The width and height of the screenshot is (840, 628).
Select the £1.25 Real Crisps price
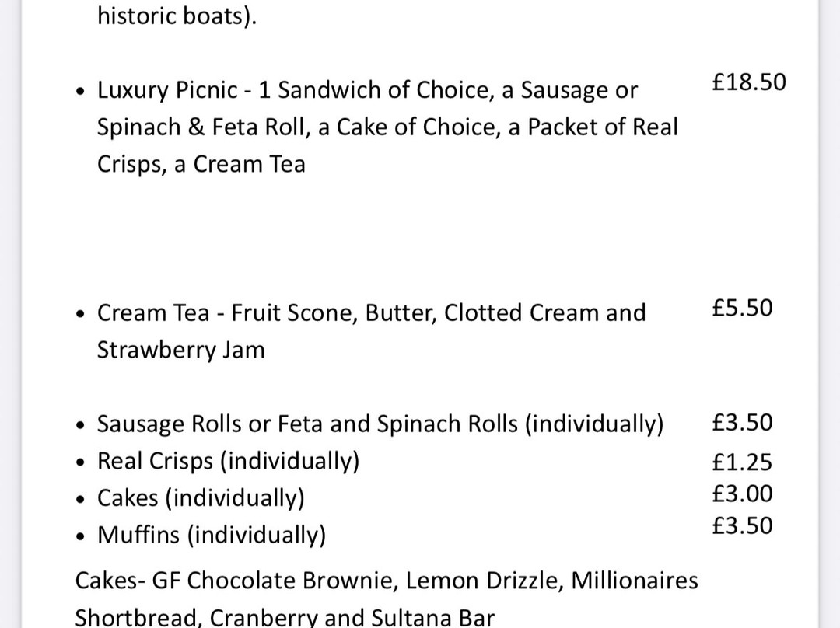[742, 462]
